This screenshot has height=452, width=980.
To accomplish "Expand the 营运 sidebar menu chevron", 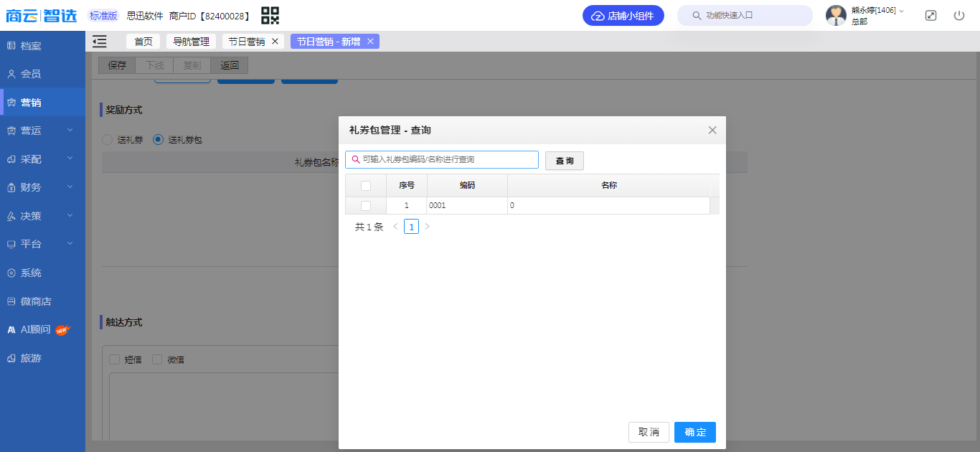I will tap(70, 131).
